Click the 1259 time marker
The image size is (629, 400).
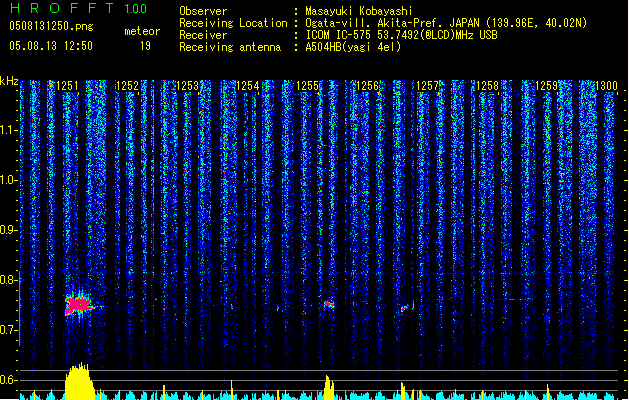[x=547, y=86]
